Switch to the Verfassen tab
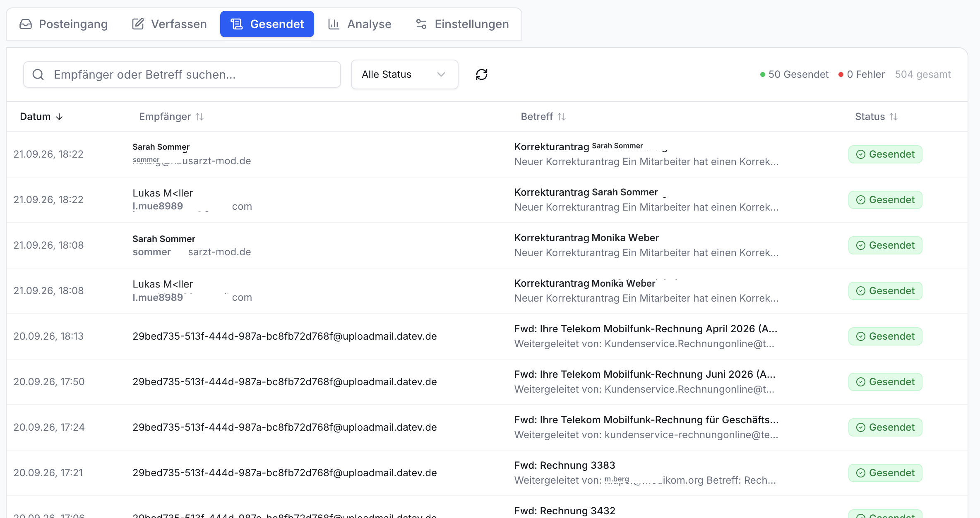The height and width of the screenshot is (518, 980). (169, 24)
